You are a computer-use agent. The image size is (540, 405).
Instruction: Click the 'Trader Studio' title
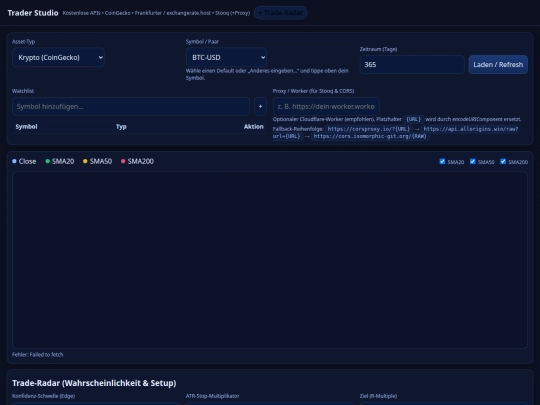33,13
